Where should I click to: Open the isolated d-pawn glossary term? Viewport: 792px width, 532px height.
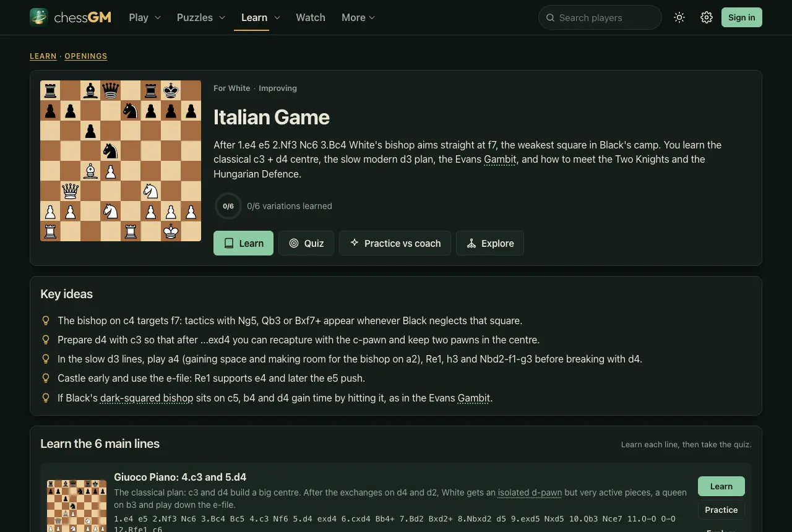pos(530,492)
